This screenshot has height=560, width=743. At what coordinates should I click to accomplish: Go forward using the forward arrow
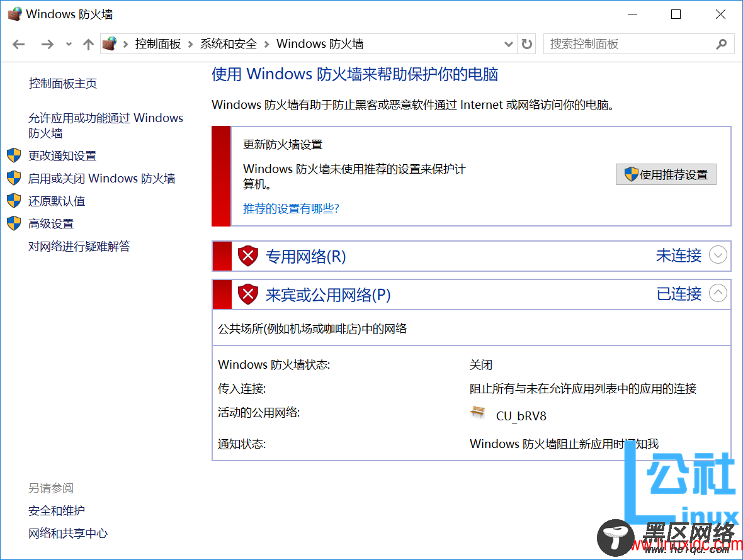click(47, 45)
